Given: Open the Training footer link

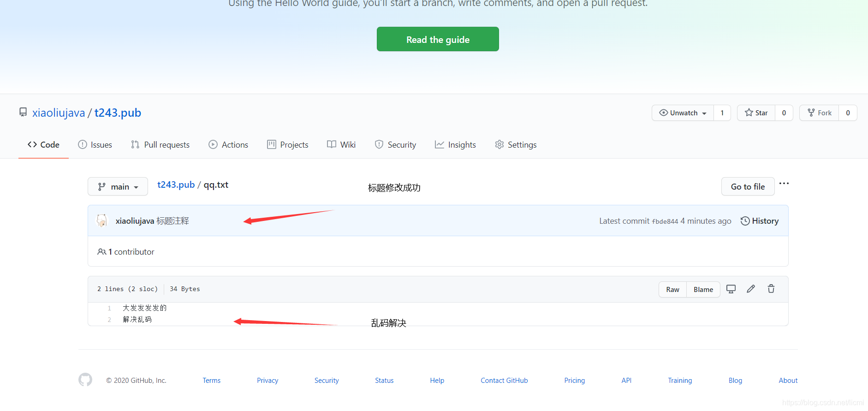Looking at the screenshot, I should (x=680, y=380).
